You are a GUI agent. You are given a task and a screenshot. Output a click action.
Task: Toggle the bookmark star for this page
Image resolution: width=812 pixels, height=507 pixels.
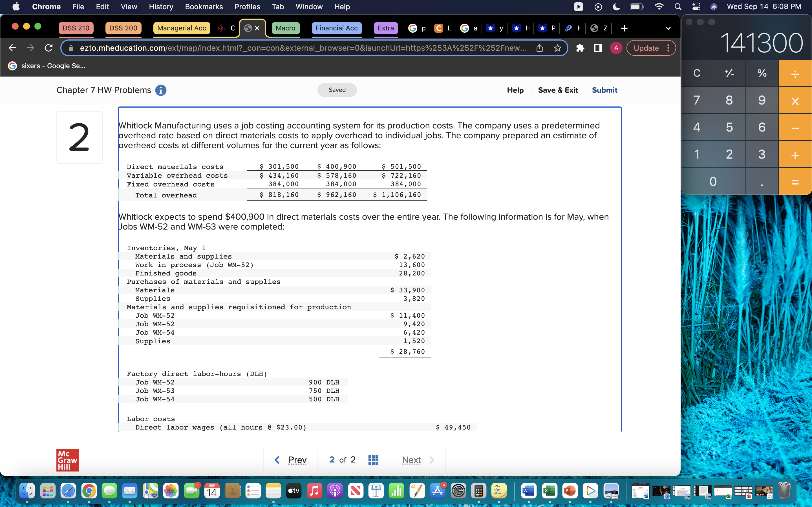(x=557, y=48)
